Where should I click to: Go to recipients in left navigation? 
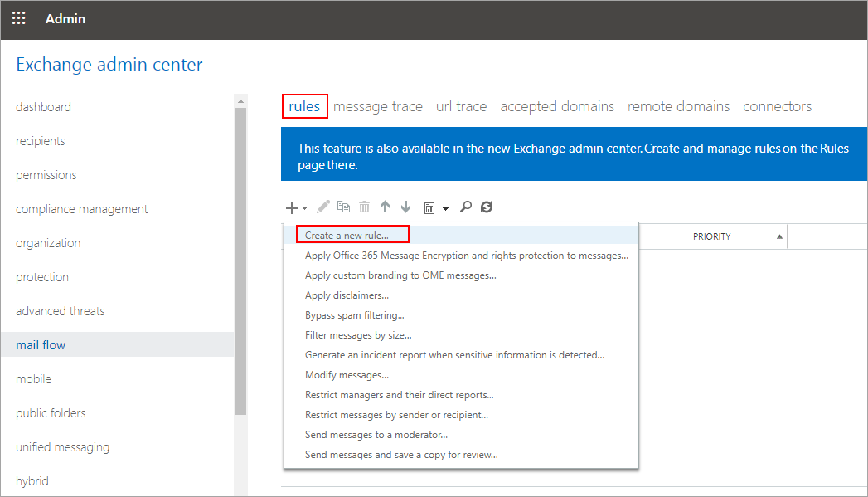pyautogui.click(x=41, y=141)
